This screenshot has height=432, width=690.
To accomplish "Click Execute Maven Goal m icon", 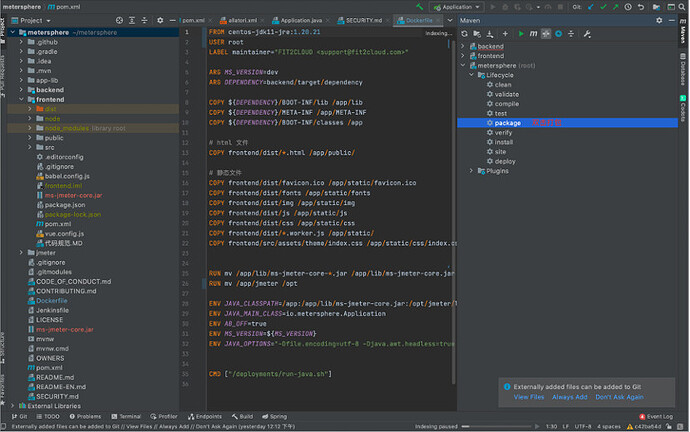I will (533, 34).
